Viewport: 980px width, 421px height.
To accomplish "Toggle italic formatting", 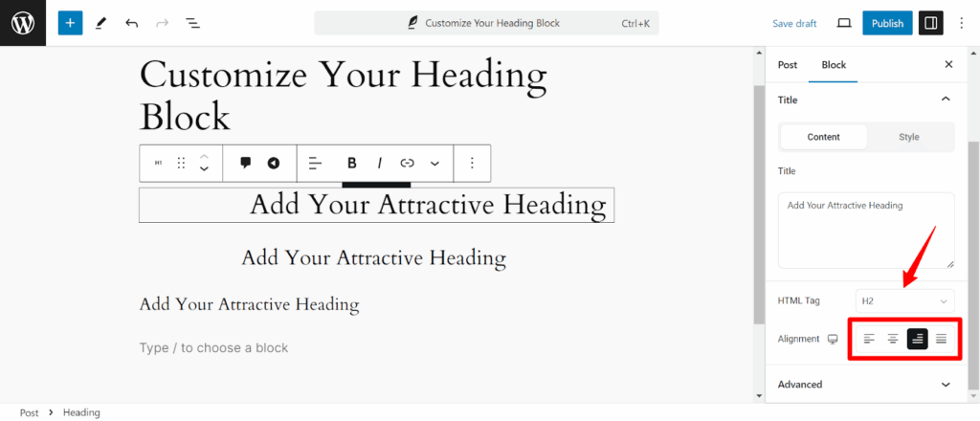I will pos(379,163).
